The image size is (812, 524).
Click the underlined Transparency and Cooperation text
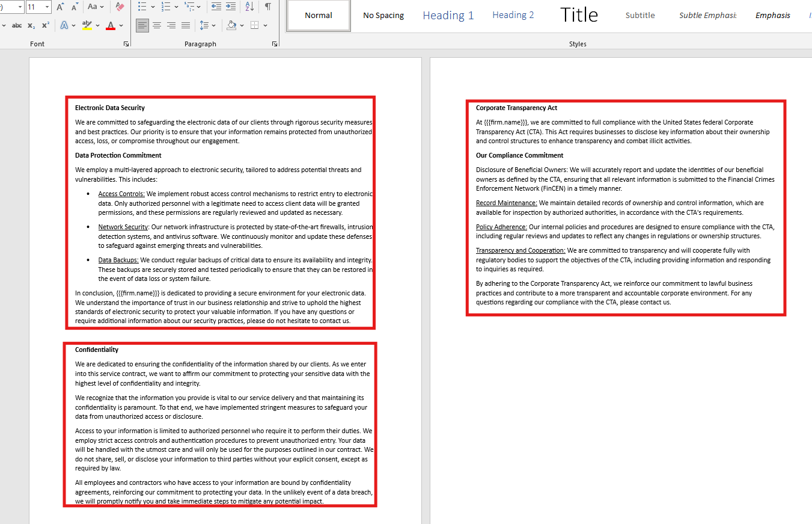(x=520, y=250)
